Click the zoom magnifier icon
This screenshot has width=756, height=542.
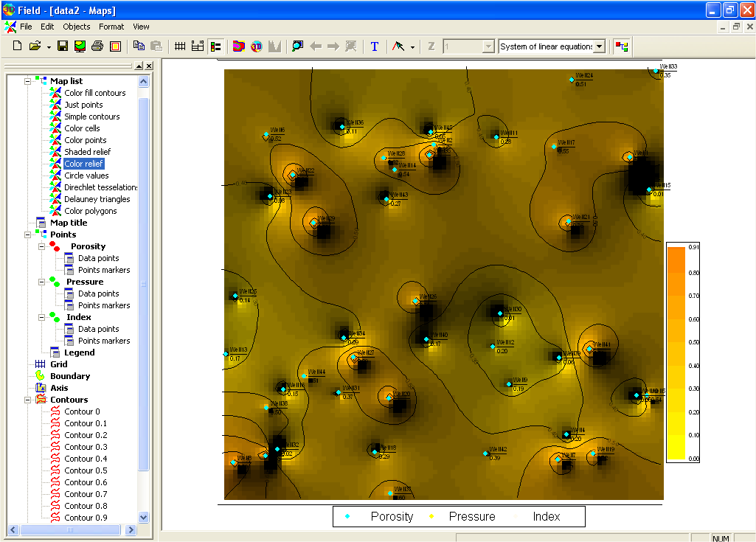297,46
